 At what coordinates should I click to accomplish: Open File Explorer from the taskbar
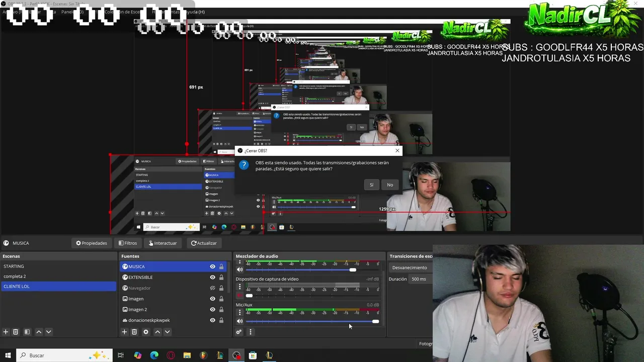(187, 355)
